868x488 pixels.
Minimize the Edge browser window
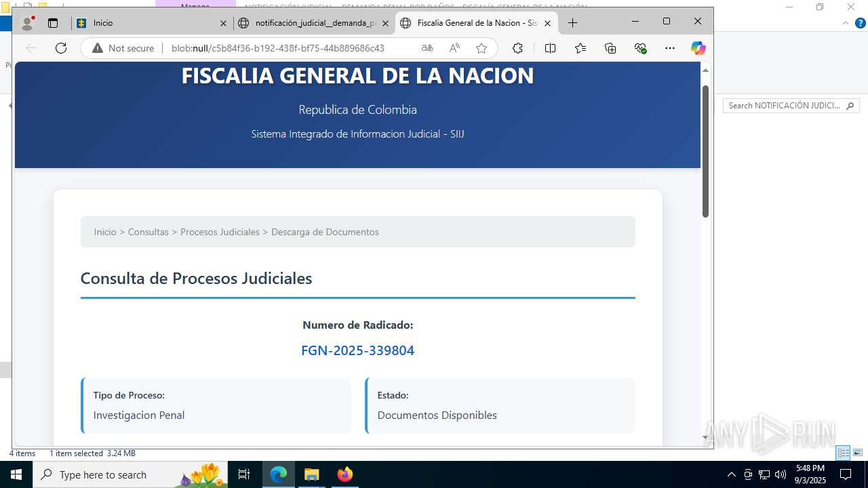[635, 22]
